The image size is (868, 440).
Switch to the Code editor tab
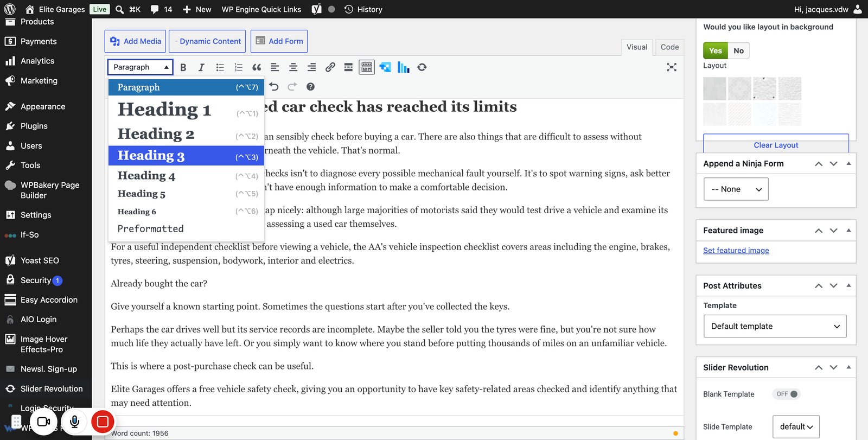pyautogui.click(x=669, y=47)
